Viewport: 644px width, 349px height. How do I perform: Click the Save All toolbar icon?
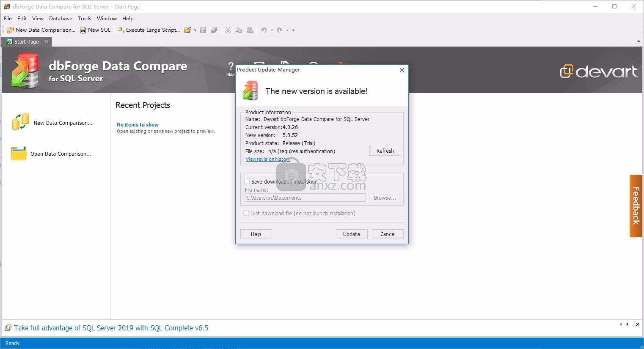[x=214, y=30]
